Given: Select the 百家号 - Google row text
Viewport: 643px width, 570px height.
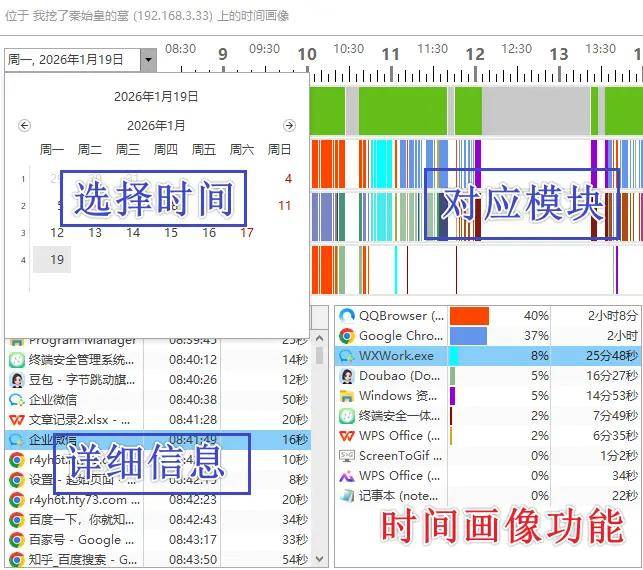Looking at the screenshot, I should click(81, 540).
